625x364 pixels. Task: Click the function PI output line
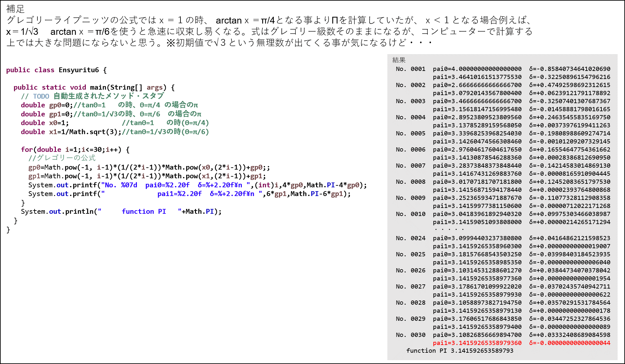(459, 350)
